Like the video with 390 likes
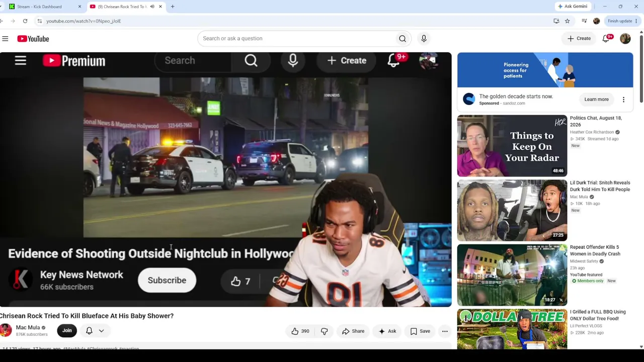Viewport: 644px width, 362px height. (300, 331)
